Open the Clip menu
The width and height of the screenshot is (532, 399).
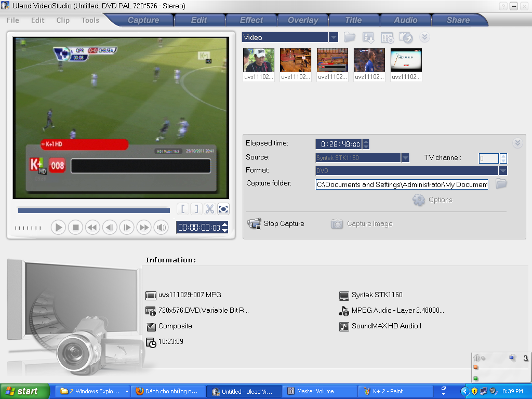(x=63, y=20)
